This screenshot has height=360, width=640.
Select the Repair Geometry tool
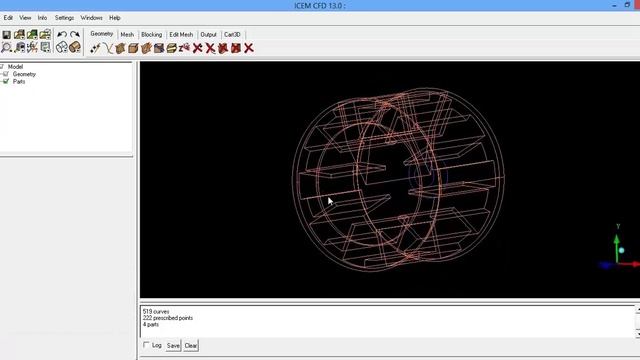click(159, 48)
